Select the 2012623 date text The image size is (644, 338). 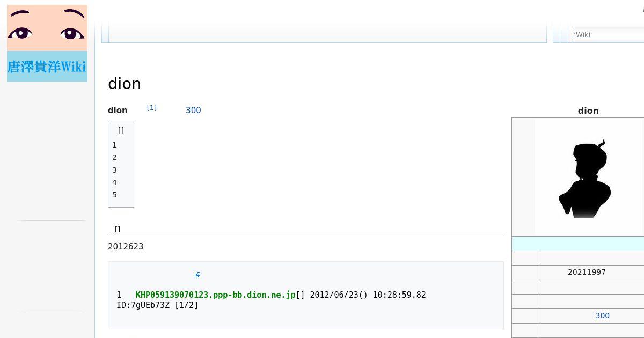point(126,247)
